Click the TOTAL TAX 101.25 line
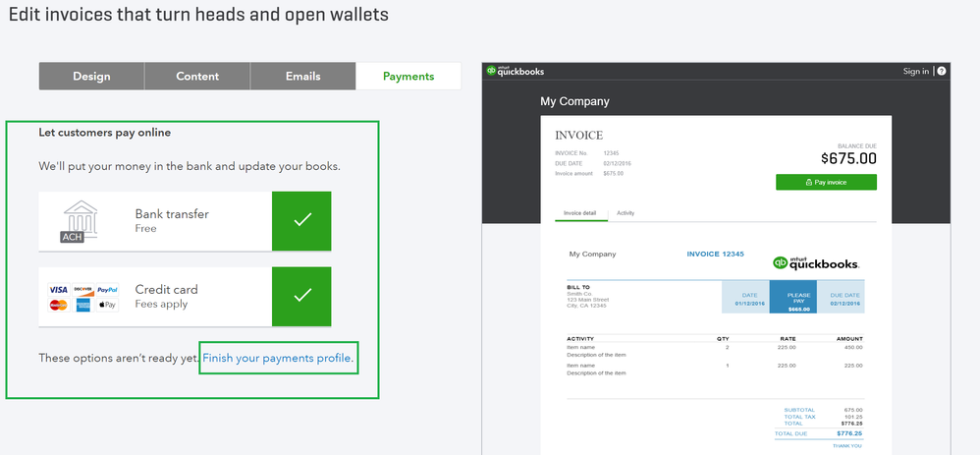The image size is (980, 455). (x=823, y=417)
